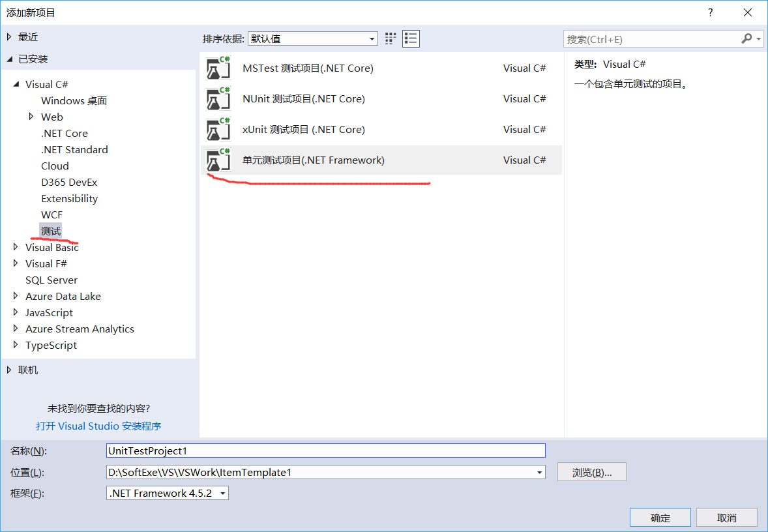Select the 测试 category

[51, 231]
